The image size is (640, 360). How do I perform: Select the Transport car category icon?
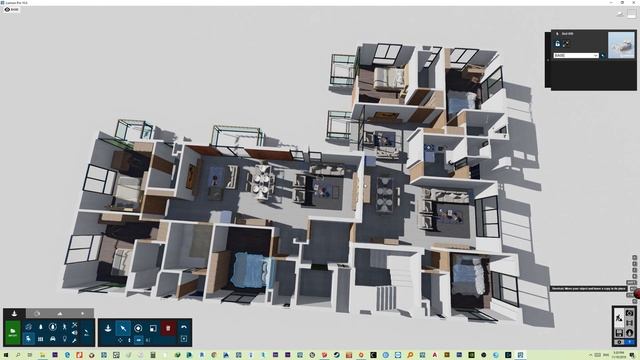[x=53, y=339]
